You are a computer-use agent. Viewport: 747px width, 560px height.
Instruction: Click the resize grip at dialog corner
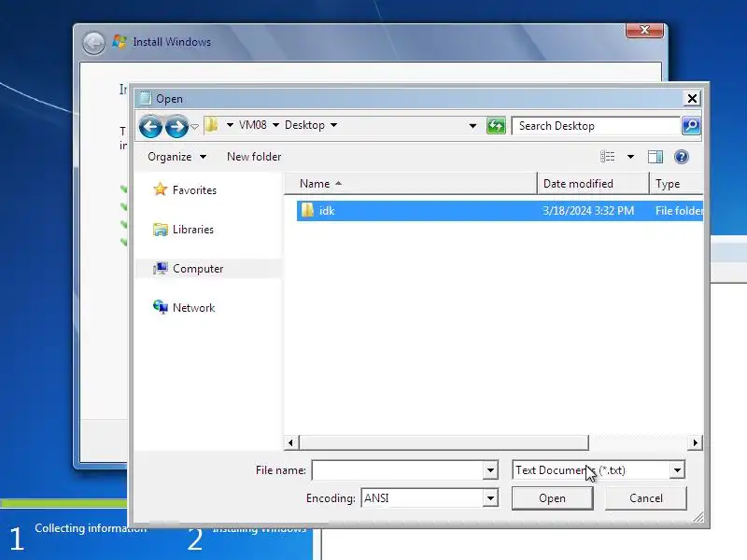click(698, 517)
